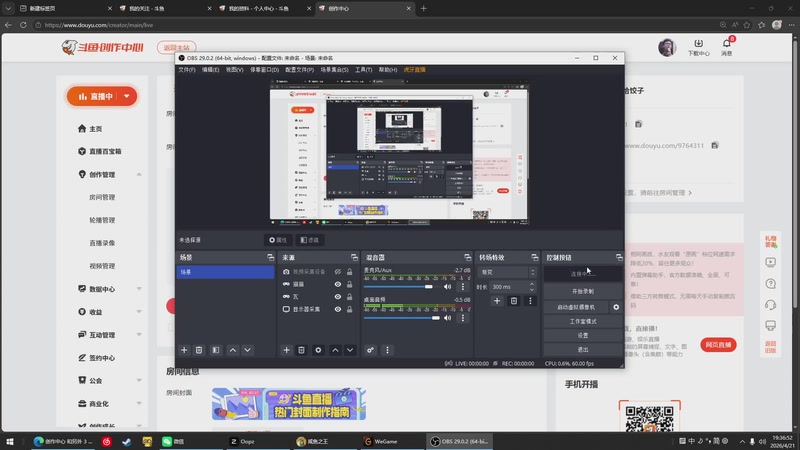Move source down in 来源 panel
The height and width of the screenshot is (450, 800).
(350, 350)
